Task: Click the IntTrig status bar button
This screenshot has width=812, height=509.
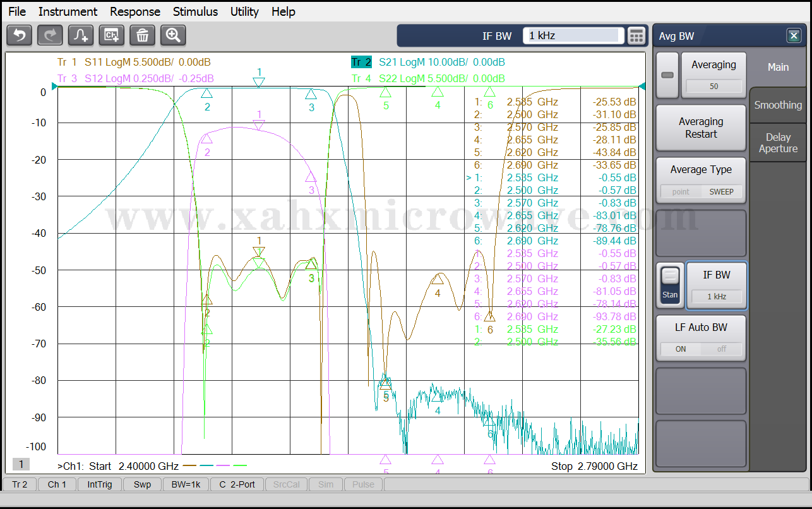Action: tap(100, 484)
